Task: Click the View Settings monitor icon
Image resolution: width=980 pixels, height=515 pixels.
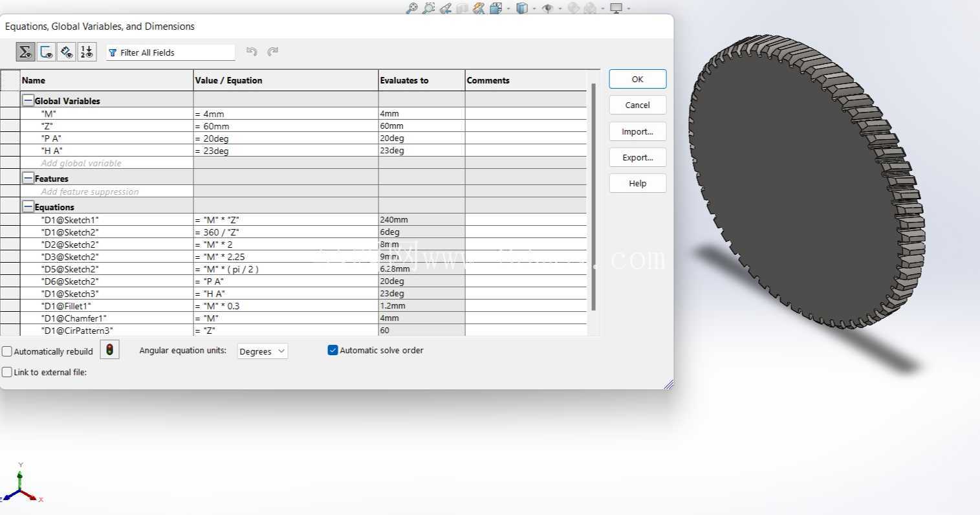Action: [616, 8]
